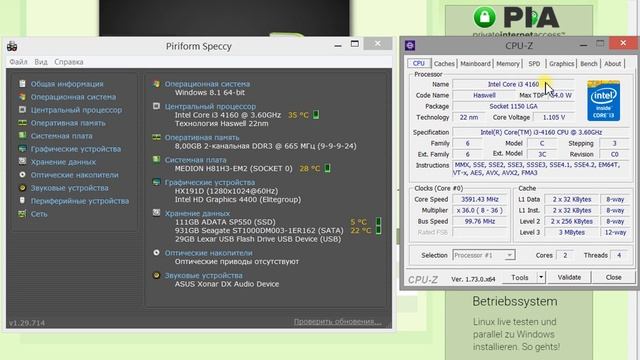Click the Графические устройства sidebar icon
The width and height of the screenshot is (640, 360).
(22, 149)
